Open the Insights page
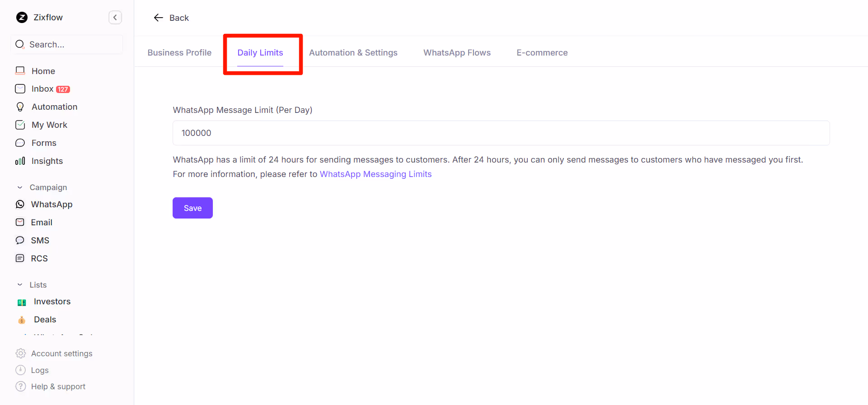The image size is (868, 405). pyautogui.click(x=47, y=161)
